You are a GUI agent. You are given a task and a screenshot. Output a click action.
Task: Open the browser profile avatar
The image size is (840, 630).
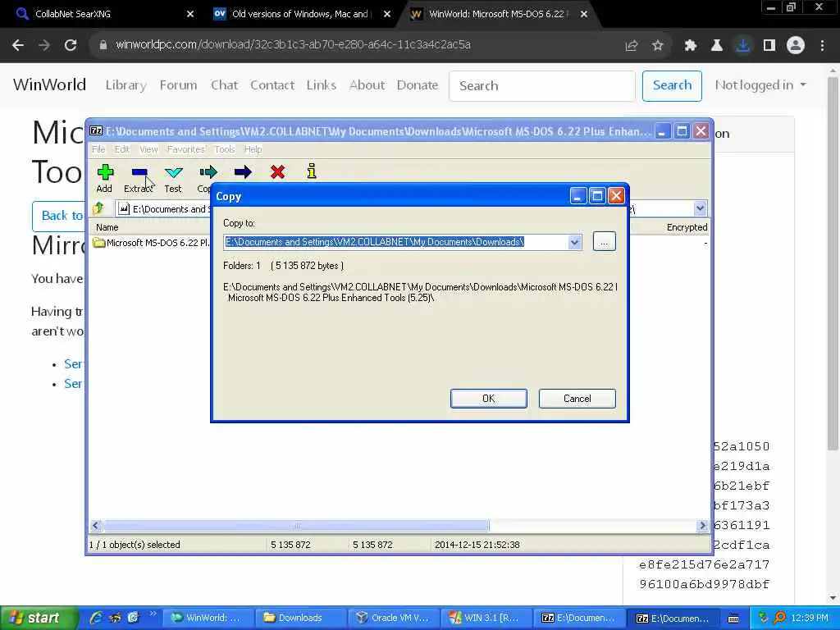pos(796,46)
